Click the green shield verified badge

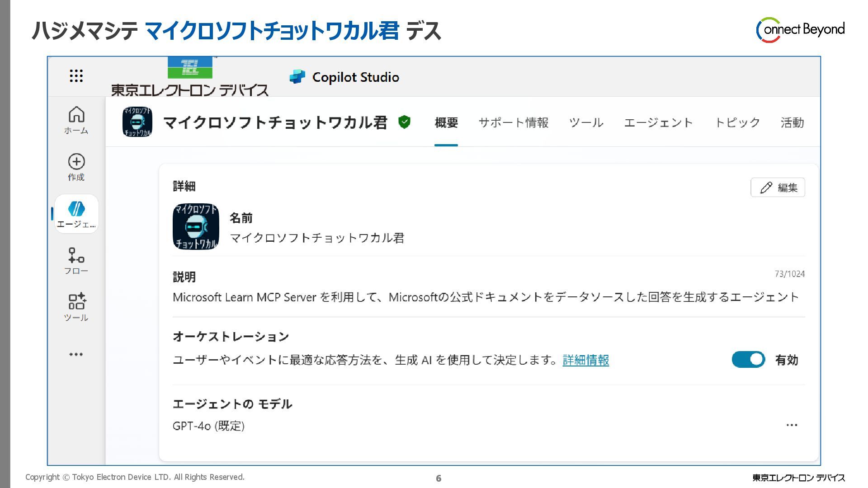pos(404,122)
